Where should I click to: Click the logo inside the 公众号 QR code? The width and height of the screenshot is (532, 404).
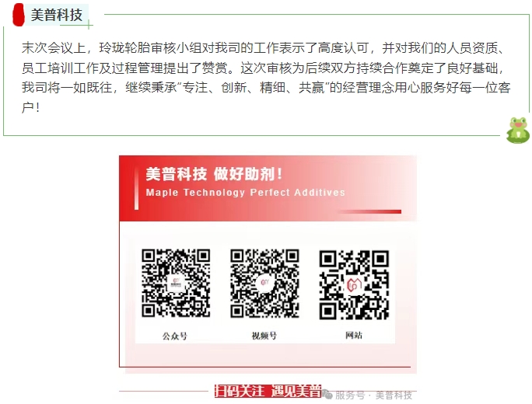tap(176, 284)
